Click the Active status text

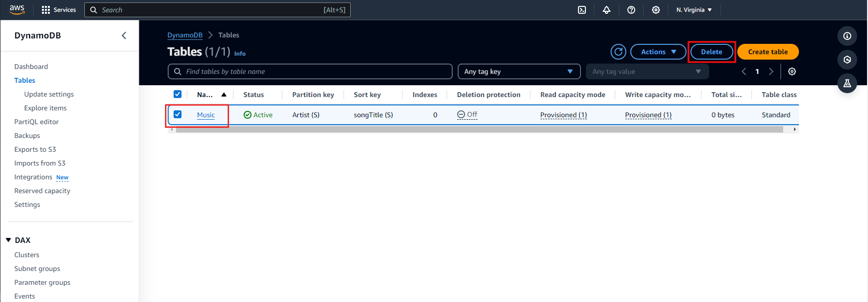(263, 115)
